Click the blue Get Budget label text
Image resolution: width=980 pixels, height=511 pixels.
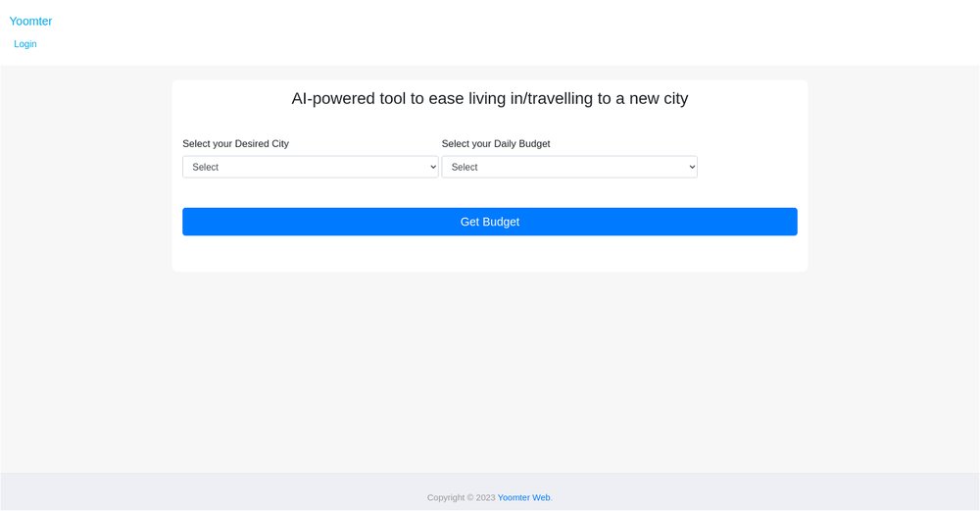[490, 222]
